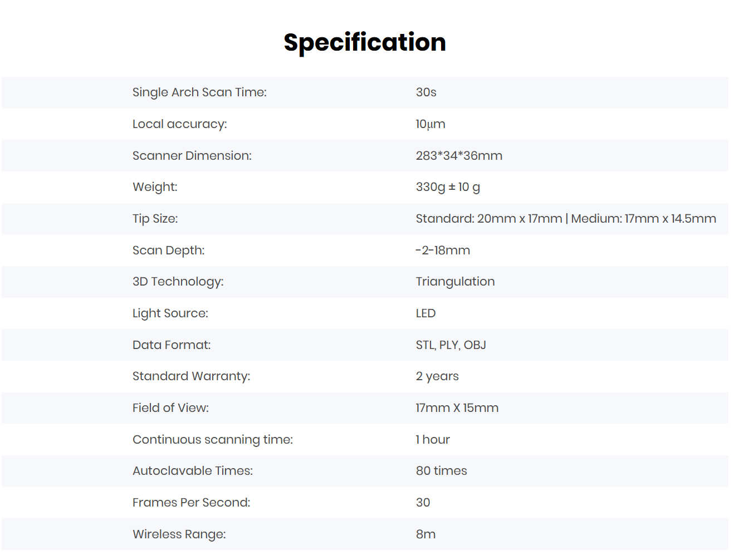Select the Triangulation technology value
This screenshot has width=734, height=560.
coord(455,282)
